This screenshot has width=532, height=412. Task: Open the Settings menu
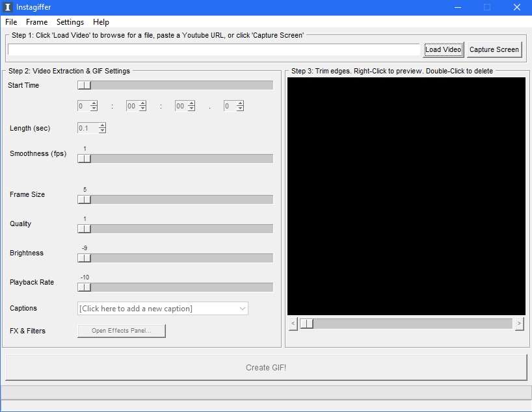(x=70, y=22)
